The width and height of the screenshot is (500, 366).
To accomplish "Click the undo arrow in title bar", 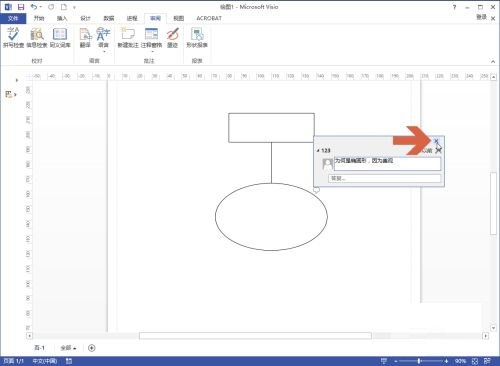I will pyautogui.click(x=34, y=7).
